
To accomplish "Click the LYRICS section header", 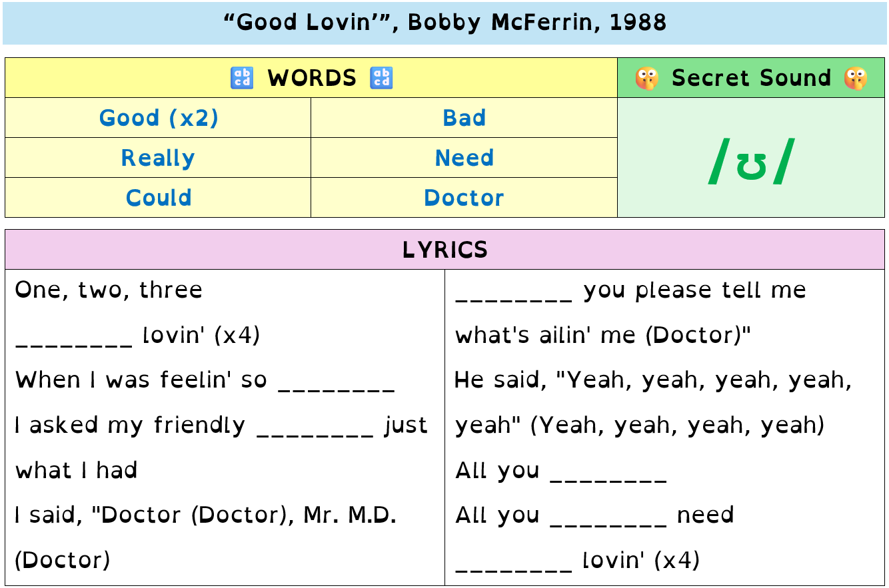I will [x=444, y=250].
